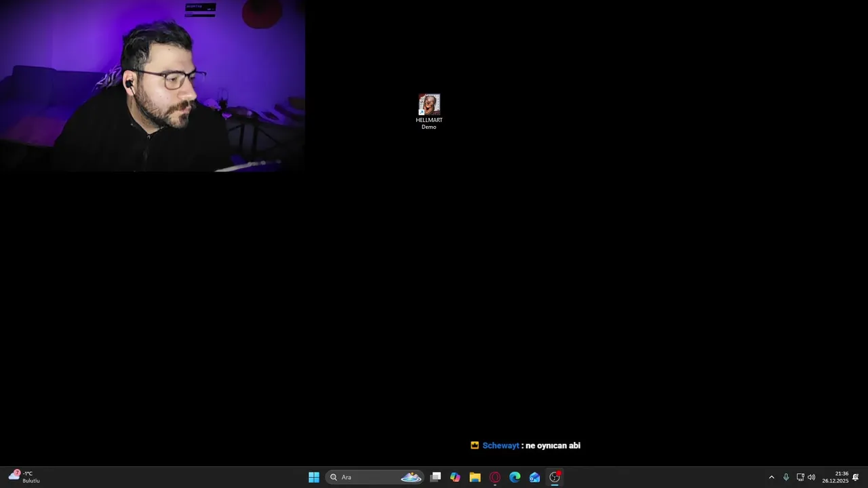Open Task View from the taskbar
Image resolution: width=868 pixels, height=488 pixels.
(436, 477)
